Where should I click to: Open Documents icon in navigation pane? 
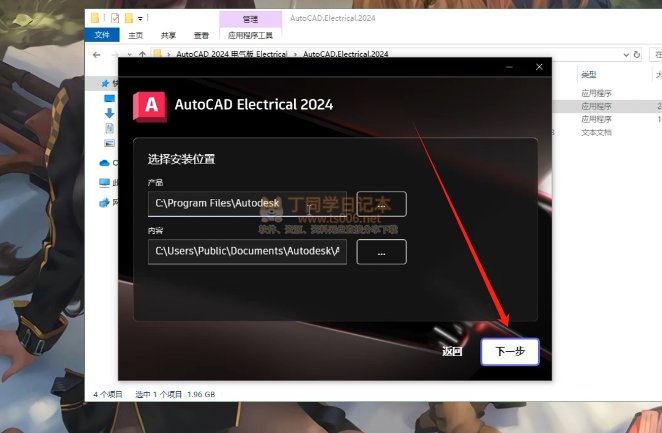click(109, 128)
